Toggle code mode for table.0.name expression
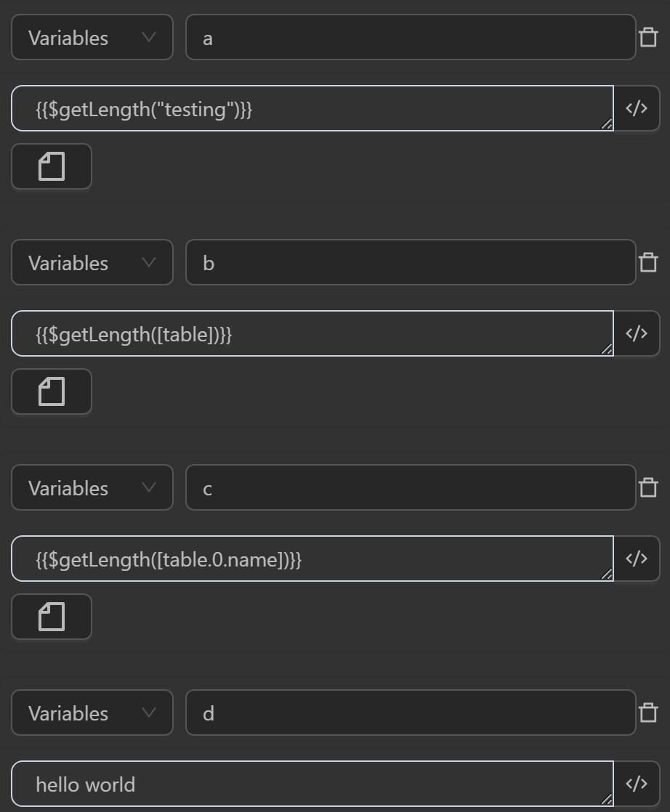 tap(637, 559)
